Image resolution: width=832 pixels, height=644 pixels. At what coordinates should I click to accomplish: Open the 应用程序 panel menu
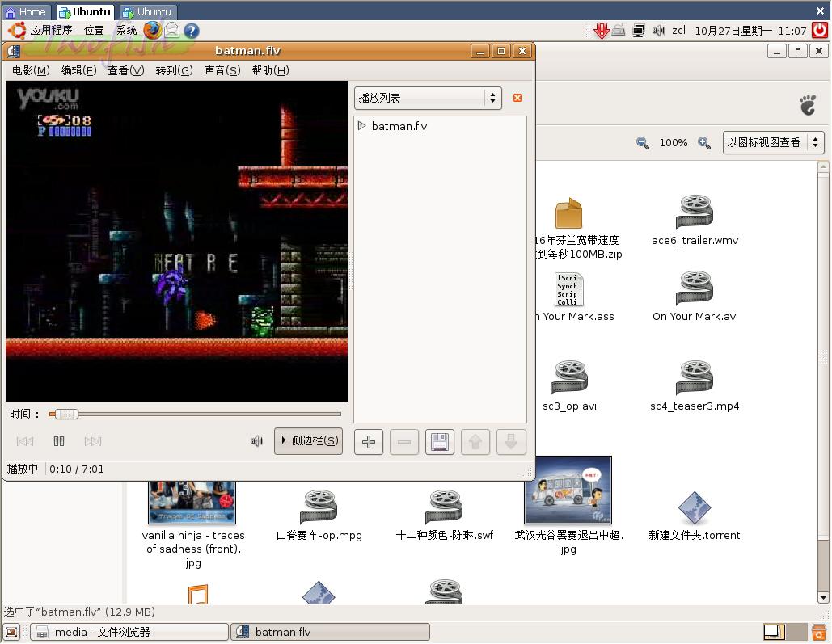[51, 30]
